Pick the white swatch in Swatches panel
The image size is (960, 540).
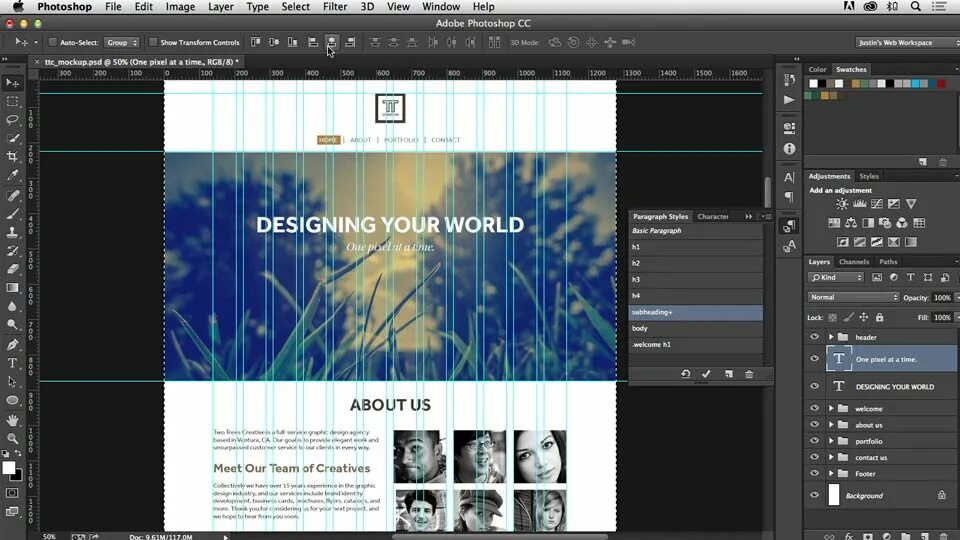click(813, 84)
